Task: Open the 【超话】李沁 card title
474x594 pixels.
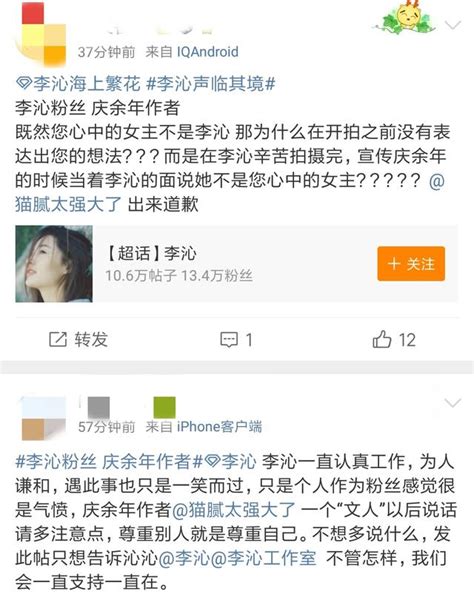Action: point(150,253)
